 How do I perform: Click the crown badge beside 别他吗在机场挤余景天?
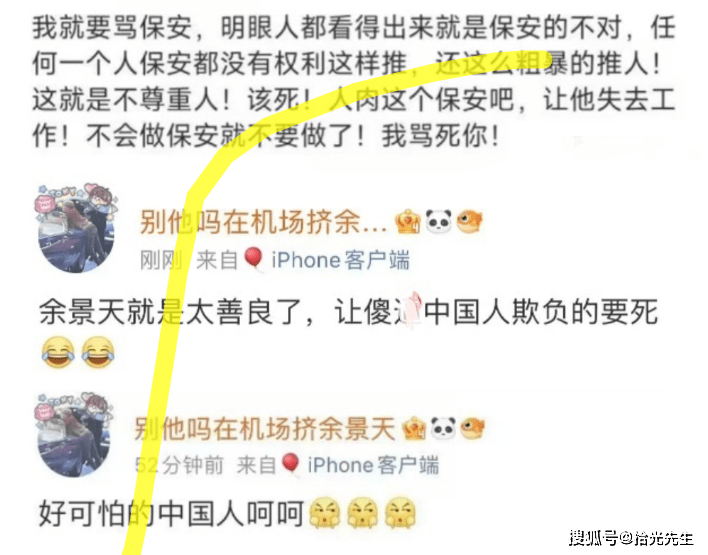click(x=414, y=428)
